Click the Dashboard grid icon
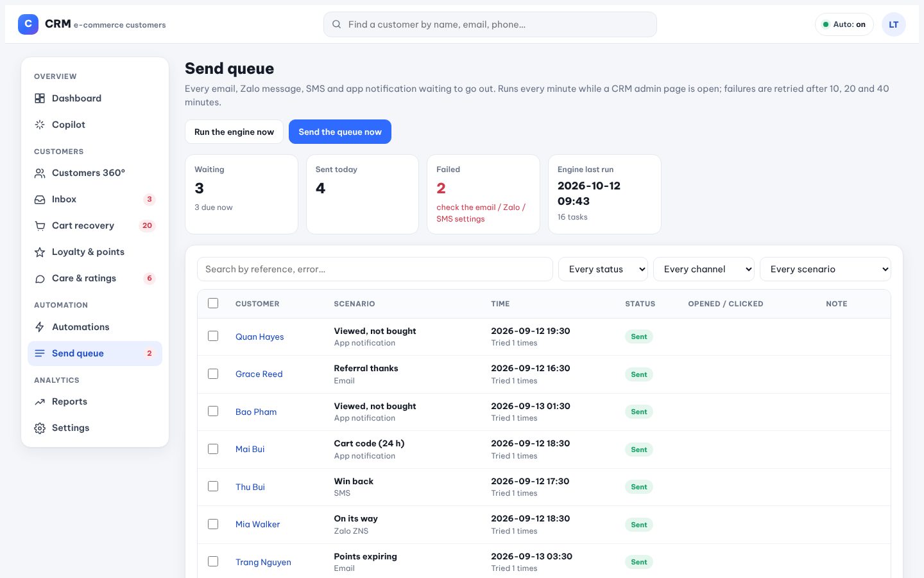This screenshot has height=578, width=924. click(x=40, y=98)
